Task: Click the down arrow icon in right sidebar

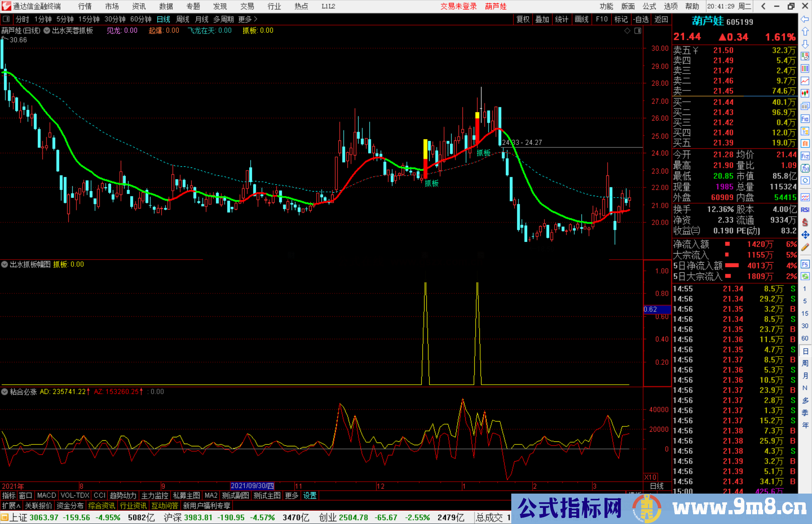Action: pyautogui.click(x=805, y=44)
